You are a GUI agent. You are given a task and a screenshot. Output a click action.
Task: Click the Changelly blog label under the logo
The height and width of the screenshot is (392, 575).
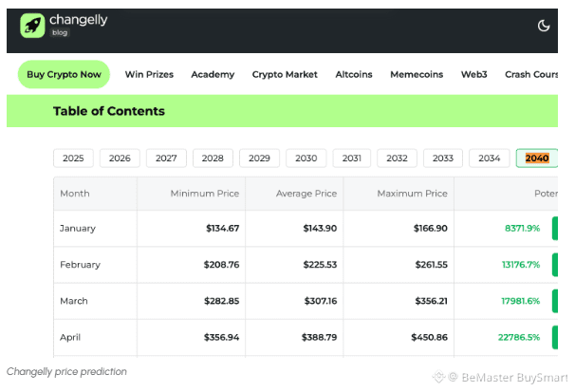[60, 33]
